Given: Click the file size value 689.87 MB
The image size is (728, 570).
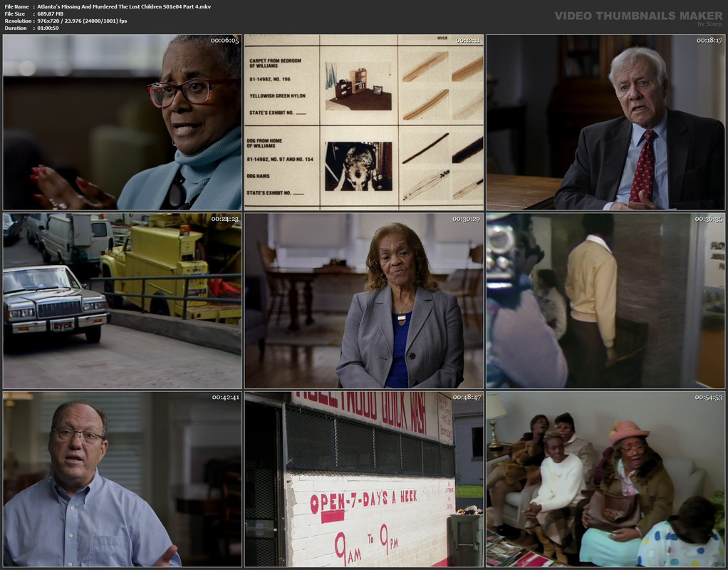Looking at the screenshot, I should point(50,14).
